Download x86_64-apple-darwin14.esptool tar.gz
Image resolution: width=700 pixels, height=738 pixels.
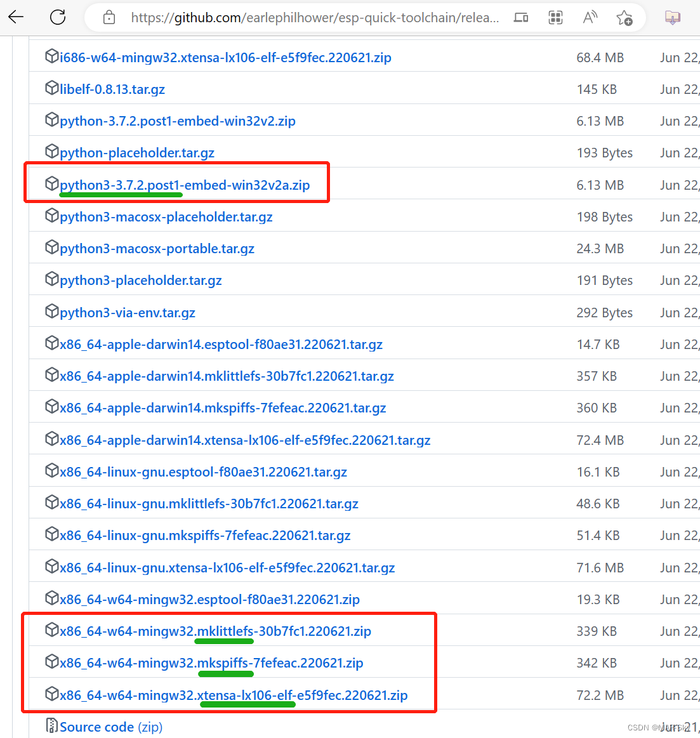pyautogui.click(x=221, y=345)
